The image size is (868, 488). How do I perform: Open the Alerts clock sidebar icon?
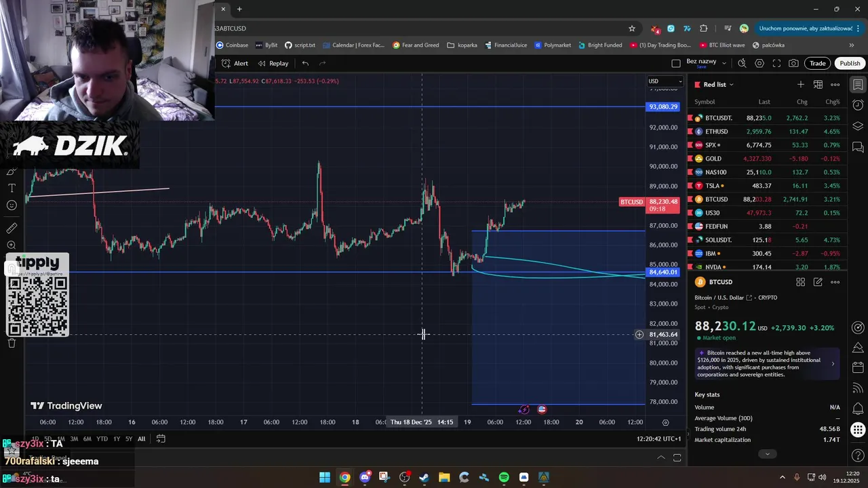click(858, 105)
